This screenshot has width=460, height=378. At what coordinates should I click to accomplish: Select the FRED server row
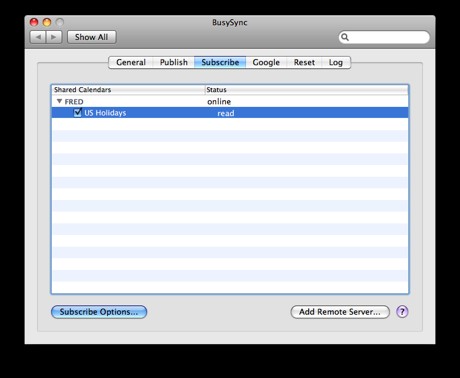click(230, 101)
